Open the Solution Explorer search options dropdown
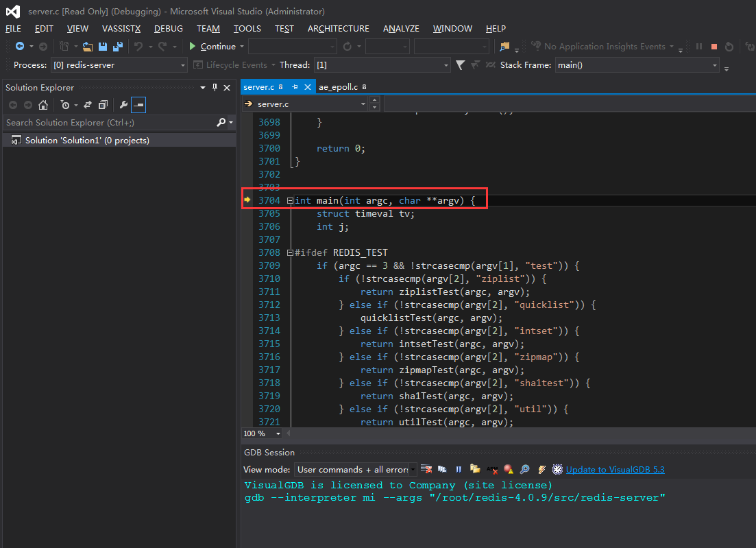The height and width of the screenshot is (548, 756). tap(232, 123)
